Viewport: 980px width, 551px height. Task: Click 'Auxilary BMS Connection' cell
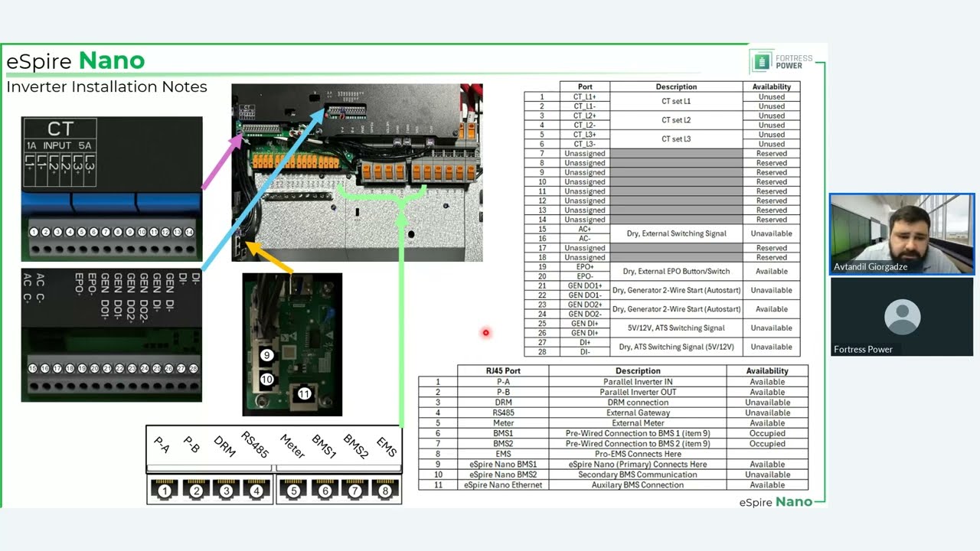point(638,484)
